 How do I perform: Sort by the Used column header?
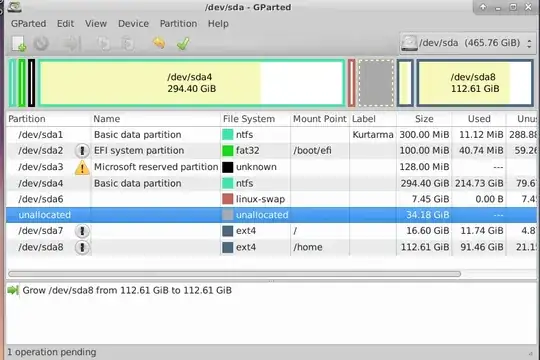pyautogui.click(x=479, y=119)
